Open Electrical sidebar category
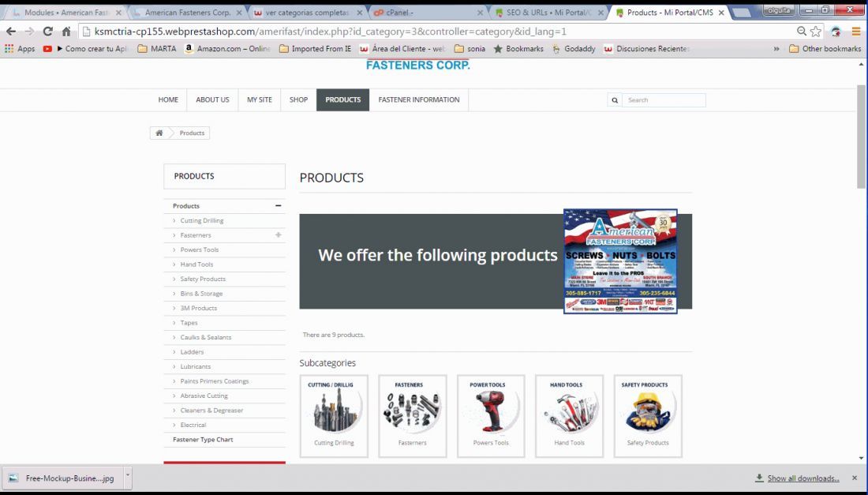The width and height of the screenshot is (868, 495). 193,425
